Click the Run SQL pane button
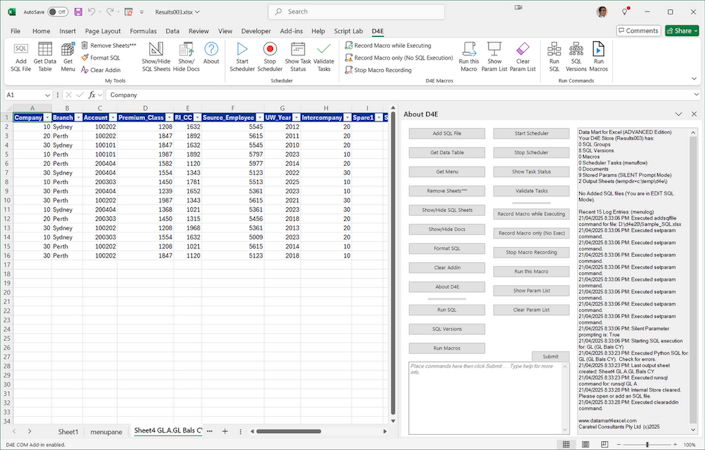 pyautogui.click(x=447, y=310)
